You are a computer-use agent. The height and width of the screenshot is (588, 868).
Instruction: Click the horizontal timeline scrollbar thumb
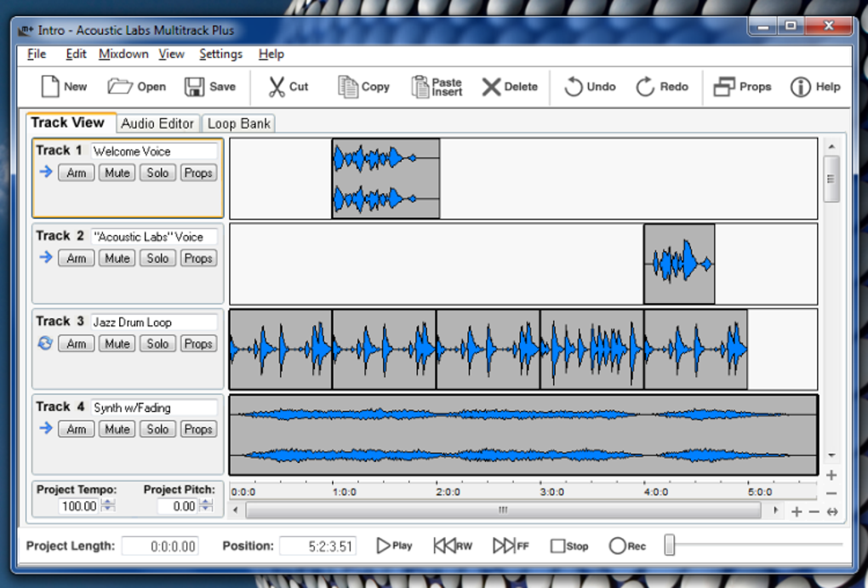pos(503,510)
